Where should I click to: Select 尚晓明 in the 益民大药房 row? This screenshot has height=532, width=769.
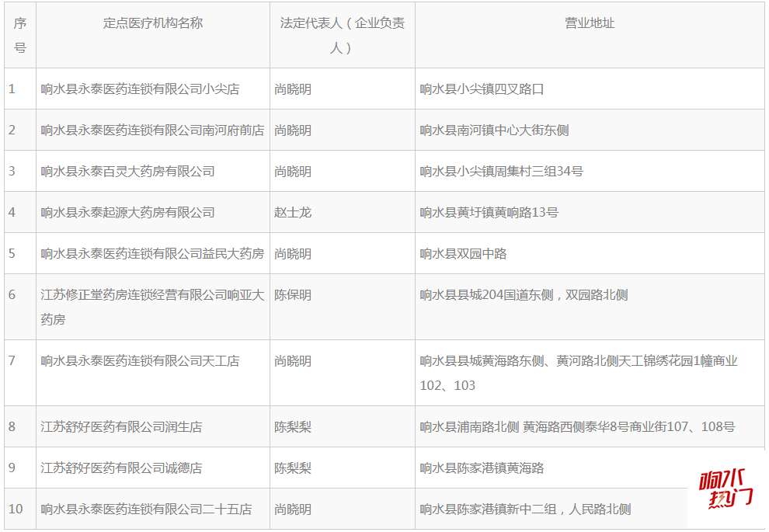[x=293, y=254]
